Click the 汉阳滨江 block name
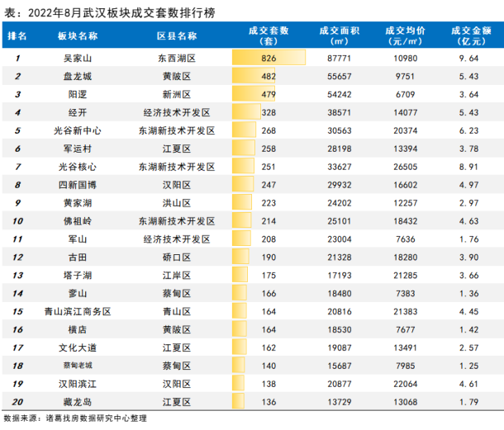The image size is (504, 430). tap(78, 384)
